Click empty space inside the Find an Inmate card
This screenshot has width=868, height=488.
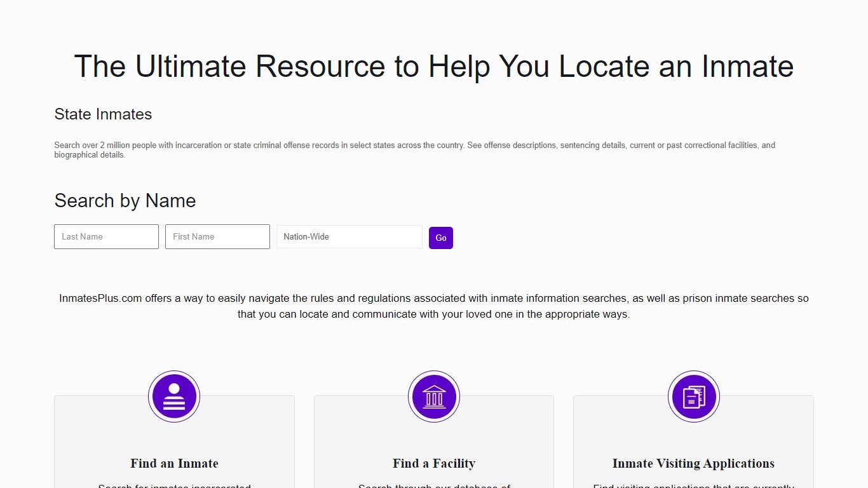(x=89, y=432)
